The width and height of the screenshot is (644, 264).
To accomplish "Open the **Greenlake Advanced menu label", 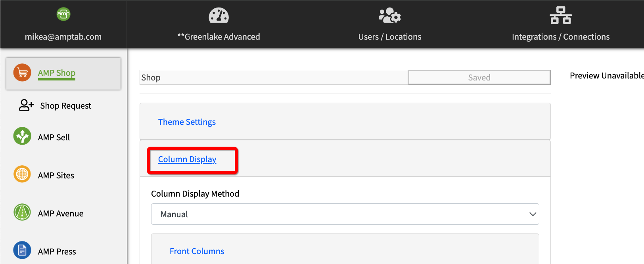I will 218,37.
